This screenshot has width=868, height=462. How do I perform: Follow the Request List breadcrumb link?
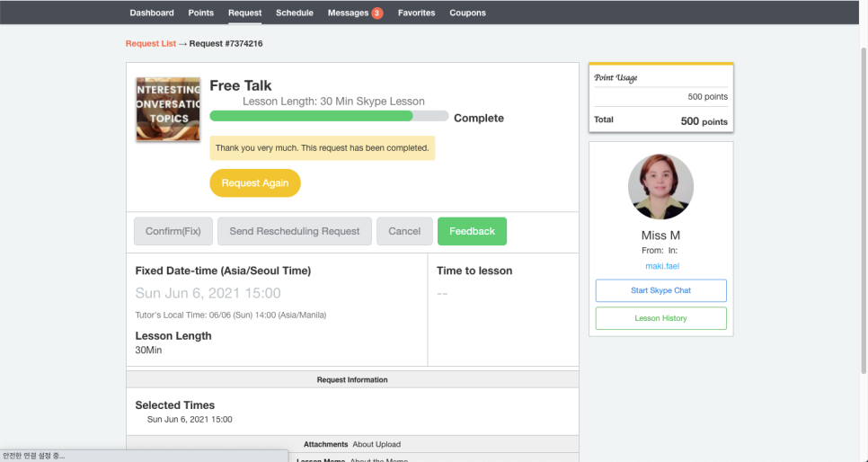(150, 43)
